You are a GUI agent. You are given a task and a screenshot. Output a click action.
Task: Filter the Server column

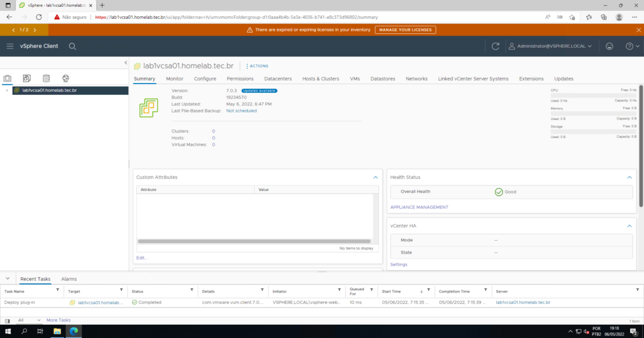(x=638, y=290)
